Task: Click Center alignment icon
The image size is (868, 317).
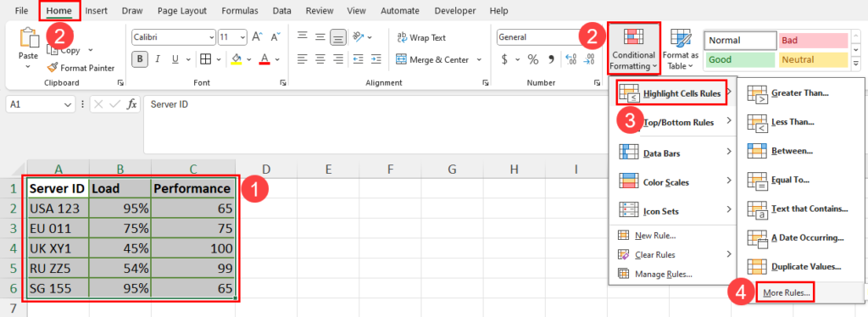Action: click(320, 58)
